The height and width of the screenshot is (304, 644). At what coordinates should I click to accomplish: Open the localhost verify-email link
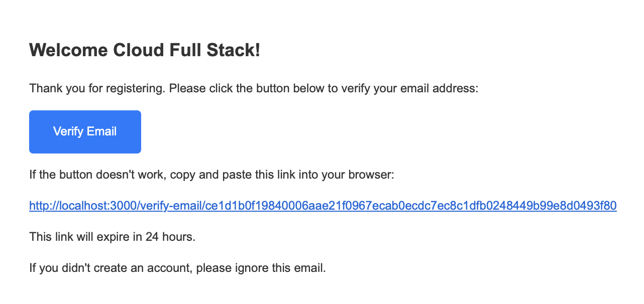point(323,206)
